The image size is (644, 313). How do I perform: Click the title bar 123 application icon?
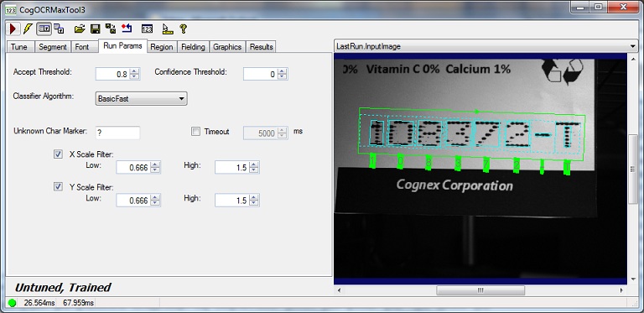(11, 9)
